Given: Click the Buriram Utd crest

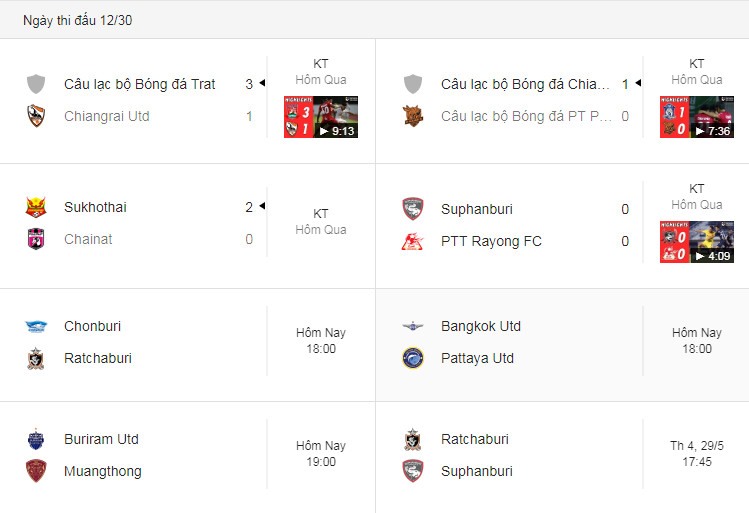Looking at the screenshot, I should [x=36, y=439].
